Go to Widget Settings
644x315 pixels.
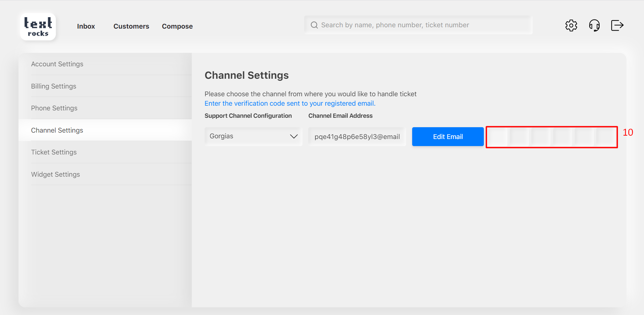[x=56, y=174]
